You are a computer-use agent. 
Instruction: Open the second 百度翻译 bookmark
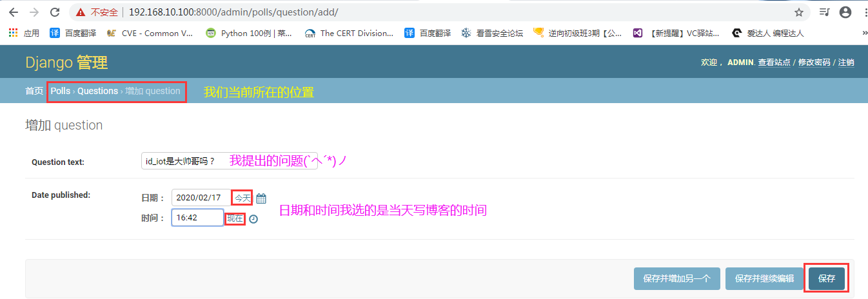(x=428, y=33)
